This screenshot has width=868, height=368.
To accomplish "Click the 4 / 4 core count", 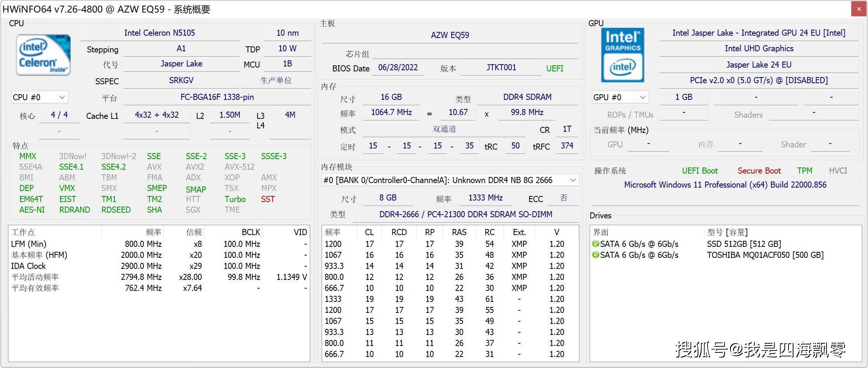I will pos(59,115).
